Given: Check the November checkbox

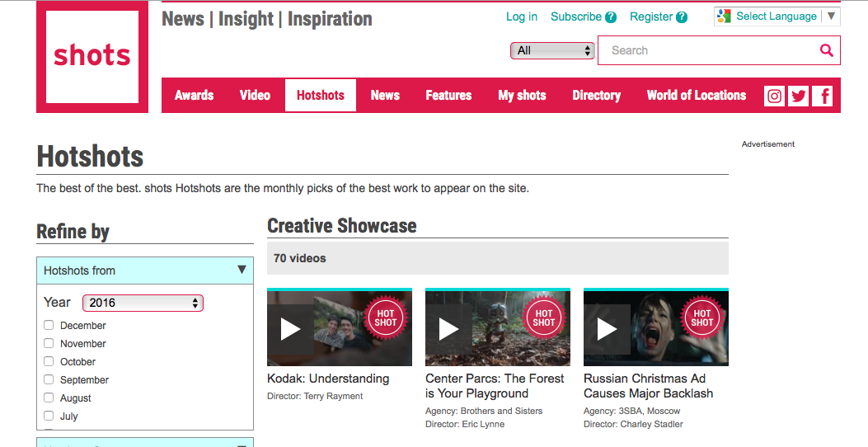Looking at the screenshot, I should click(x=49, y=343).
